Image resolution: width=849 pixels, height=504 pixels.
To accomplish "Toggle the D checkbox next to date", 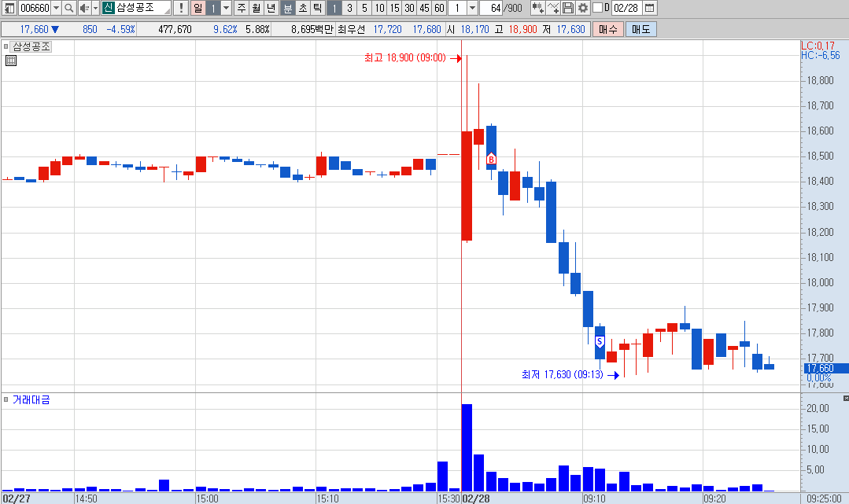I will 598,8.
